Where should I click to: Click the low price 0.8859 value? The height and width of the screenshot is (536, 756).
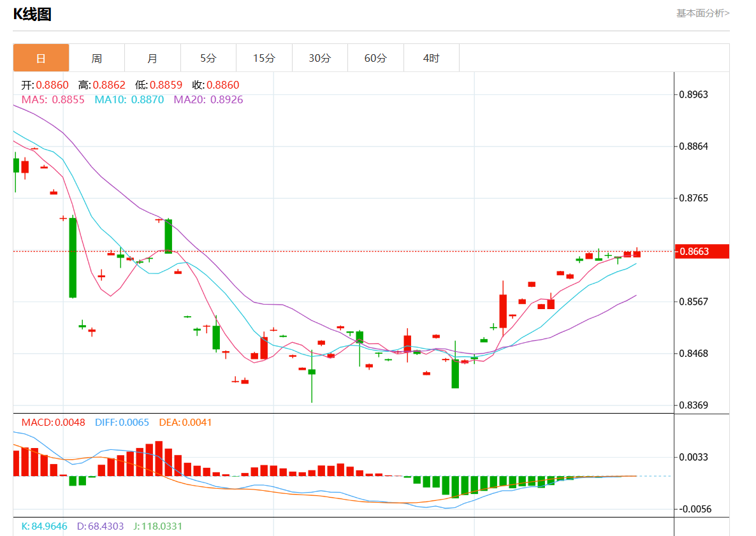166,85
